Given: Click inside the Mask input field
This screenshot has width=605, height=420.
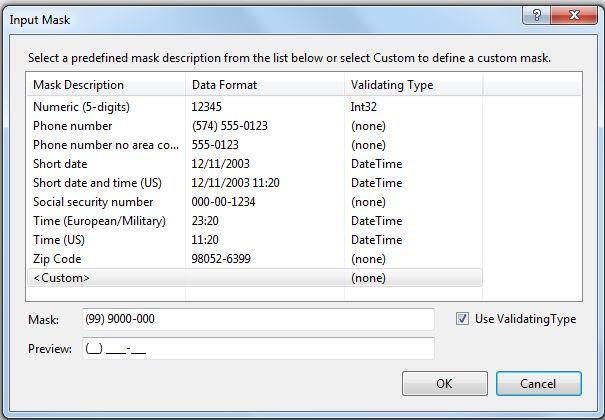Looking at the screenshot, I should [258, 319].
